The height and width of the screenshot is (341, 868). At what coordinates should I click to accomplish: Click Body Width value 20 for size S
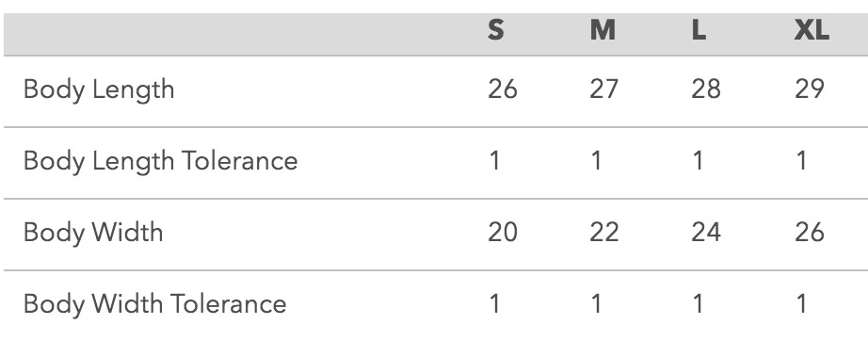[x=503, y=233]
